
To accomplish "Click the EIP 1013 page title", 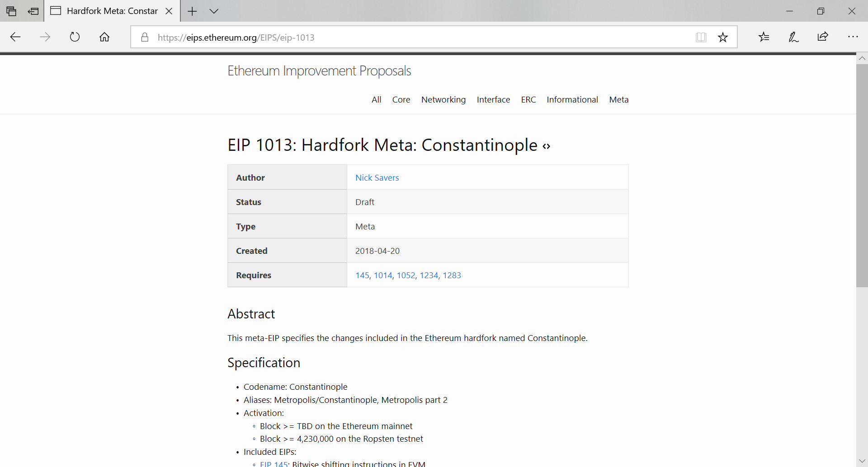I will coord(382,145).
